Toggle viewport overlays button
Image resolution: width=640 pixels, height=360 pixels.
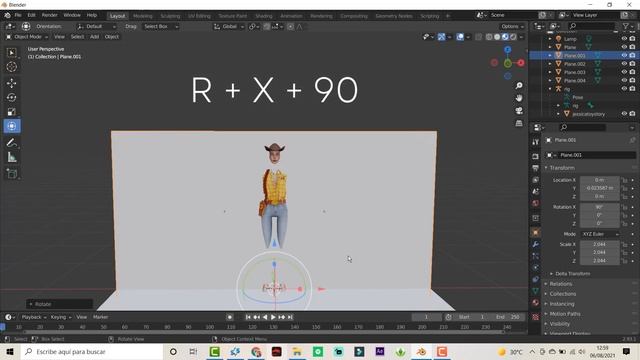[460, 37]
